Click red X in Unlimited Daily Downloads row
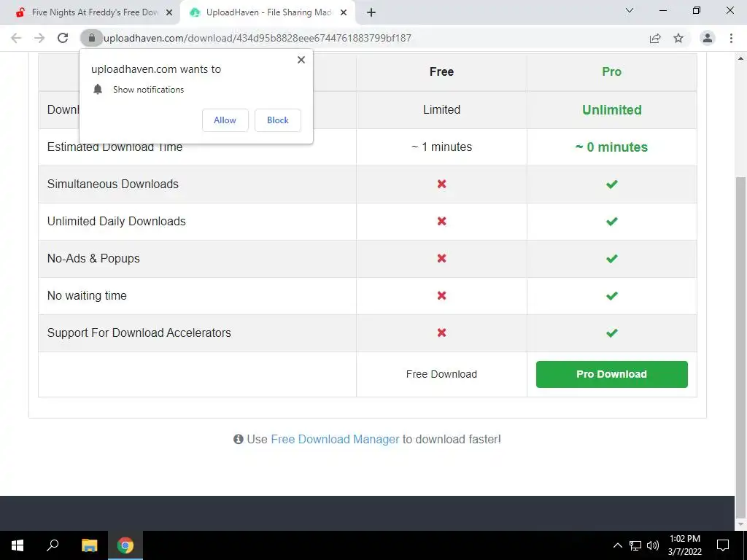 tap(441, 221)
